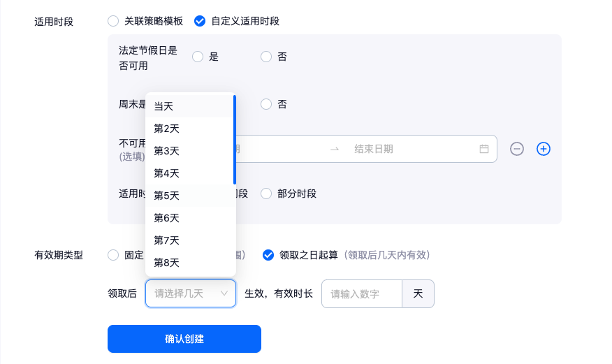This screenshot has height=364, width=612.
Task: Focus the 请输入数字 duration input field
Action: pyautogui.click(x=361, y=294)
